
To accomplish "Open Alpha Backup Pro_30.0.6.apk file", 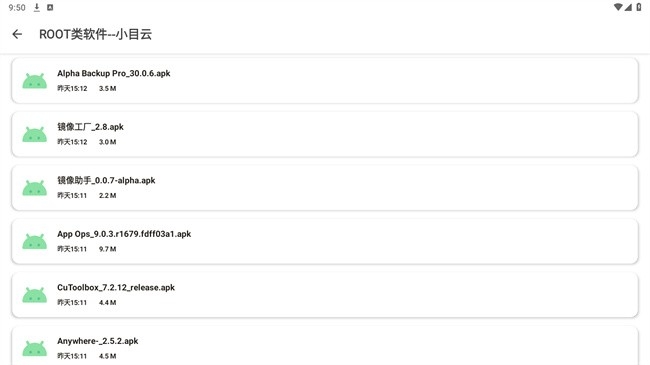I will tap(325, 80).
